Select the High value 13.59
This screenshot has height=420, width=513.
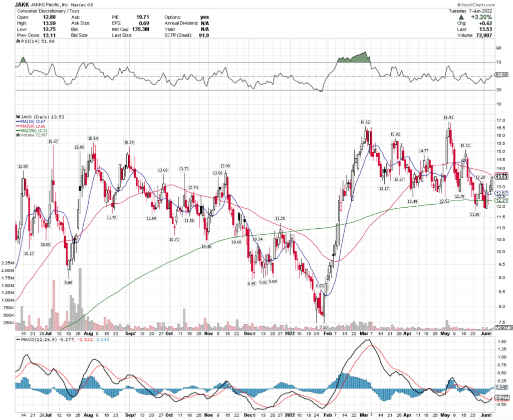point(49,23)
